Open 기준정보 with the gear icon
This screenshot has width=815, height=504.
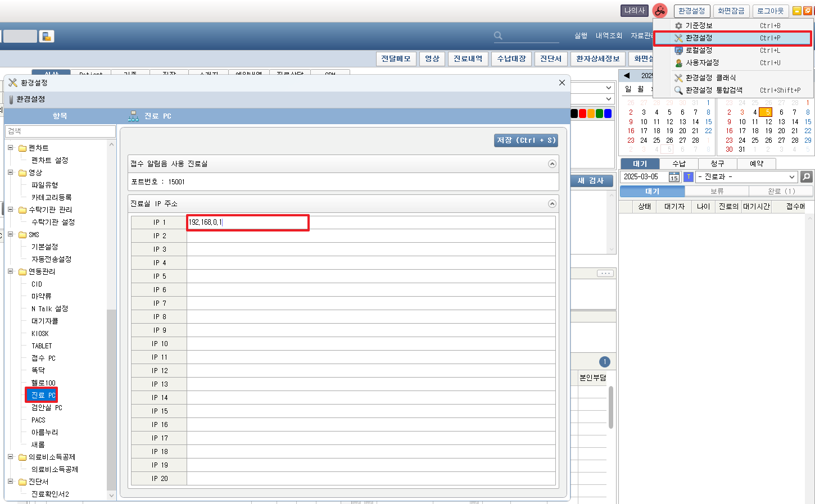point(698,26)
